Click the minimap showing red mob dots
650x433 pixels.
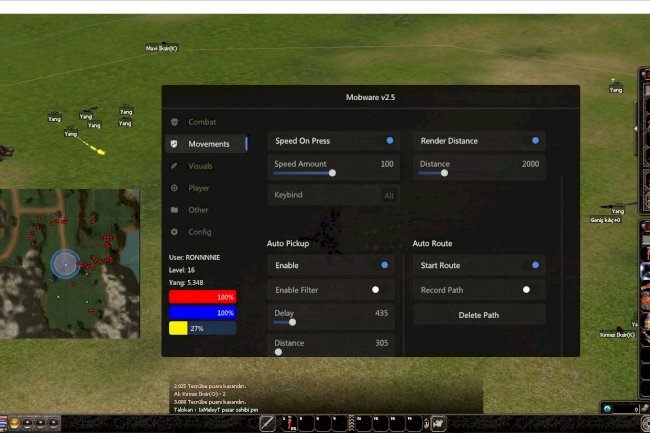tap(69, 262)
